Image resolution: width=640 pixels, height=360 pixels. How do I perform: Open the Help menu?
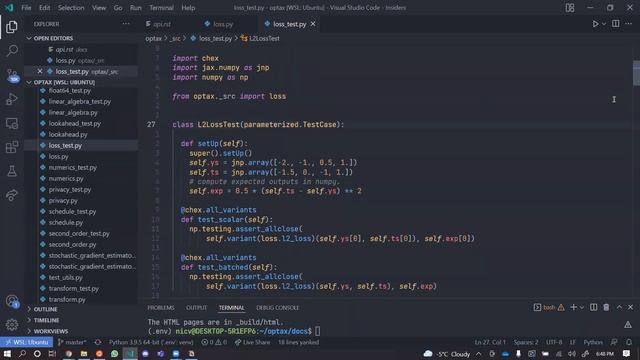tap(188, 8)
